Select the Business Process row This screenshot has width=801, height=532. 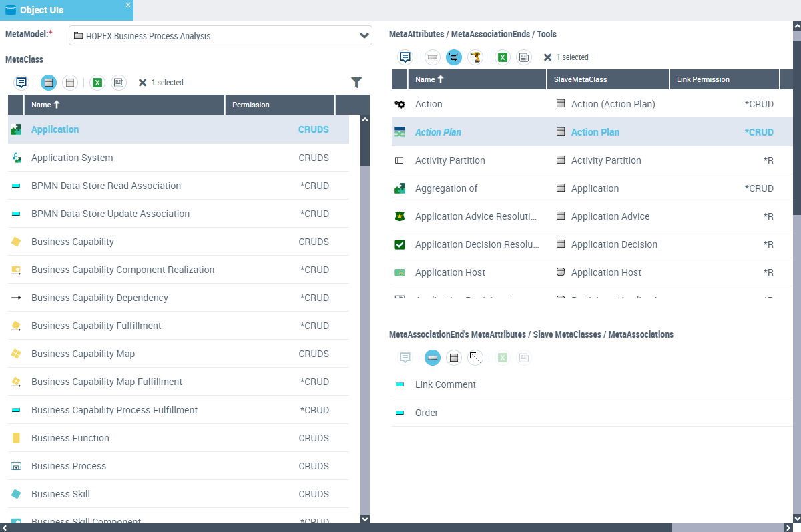[x=69, y=466]
